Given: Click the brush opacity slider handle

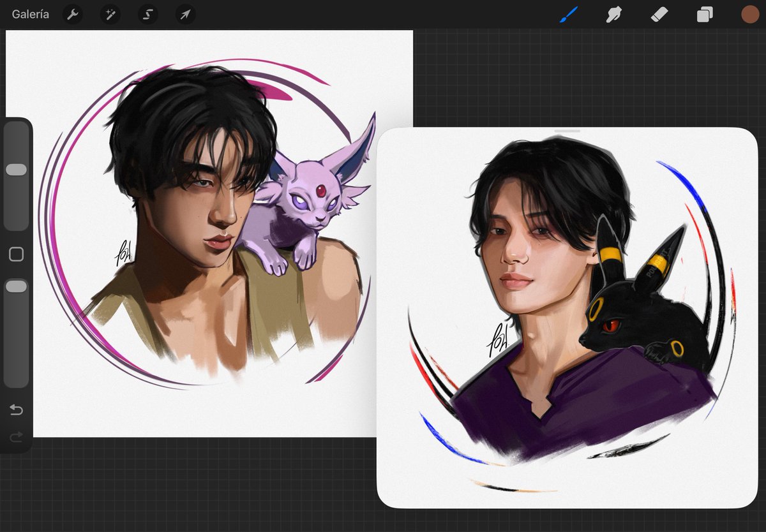Looking at the screenshot, I should click(x=16, y=287).
